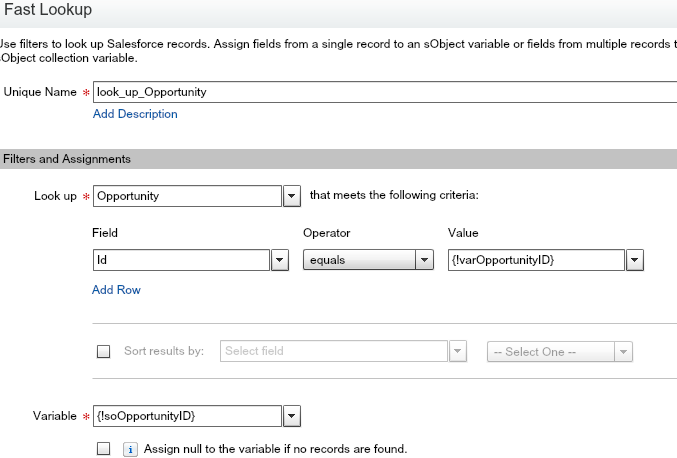Check Assign null to the variable option
Image resolution: width=677 pixels, height=458 pixels.
(x=103, y=449)
